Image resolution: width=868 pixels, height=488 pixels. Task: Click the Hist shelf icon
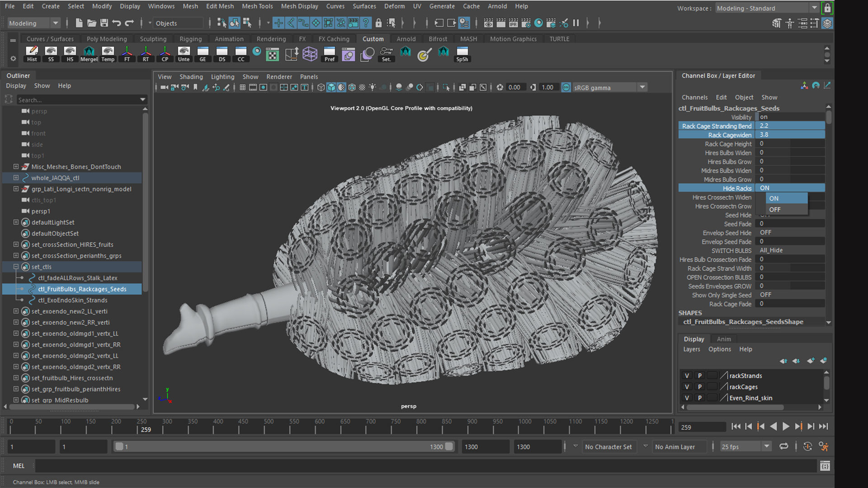[32, 54]
